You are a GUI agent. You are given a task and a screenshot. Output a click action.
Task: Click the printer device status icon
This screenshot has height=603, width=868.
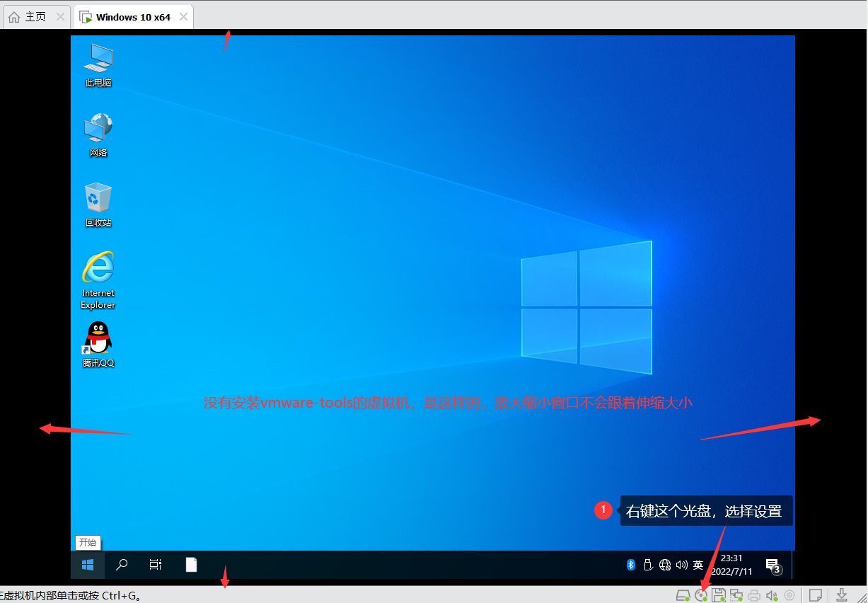pyautogui.click(x=754, y=595)
